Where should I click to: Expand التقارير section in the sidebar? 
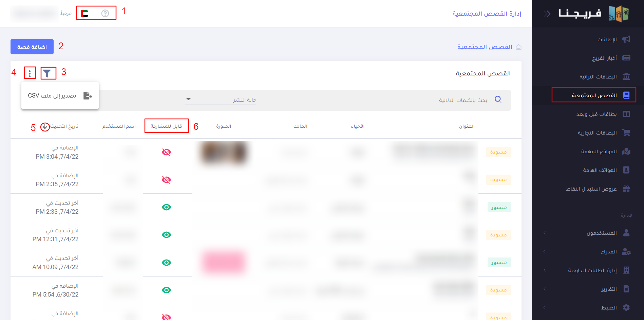coord(609,289)
